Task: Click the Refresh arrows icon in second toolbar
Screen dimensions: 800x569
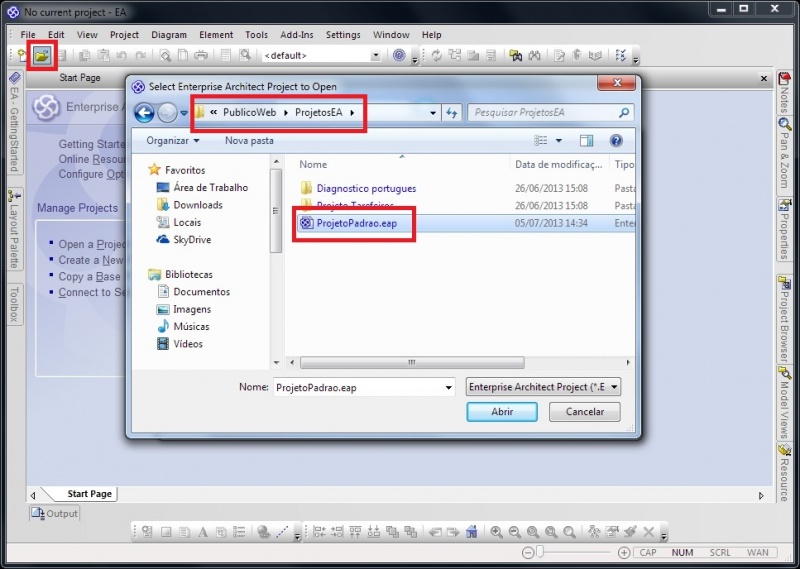Action: [x=436, y=55]
